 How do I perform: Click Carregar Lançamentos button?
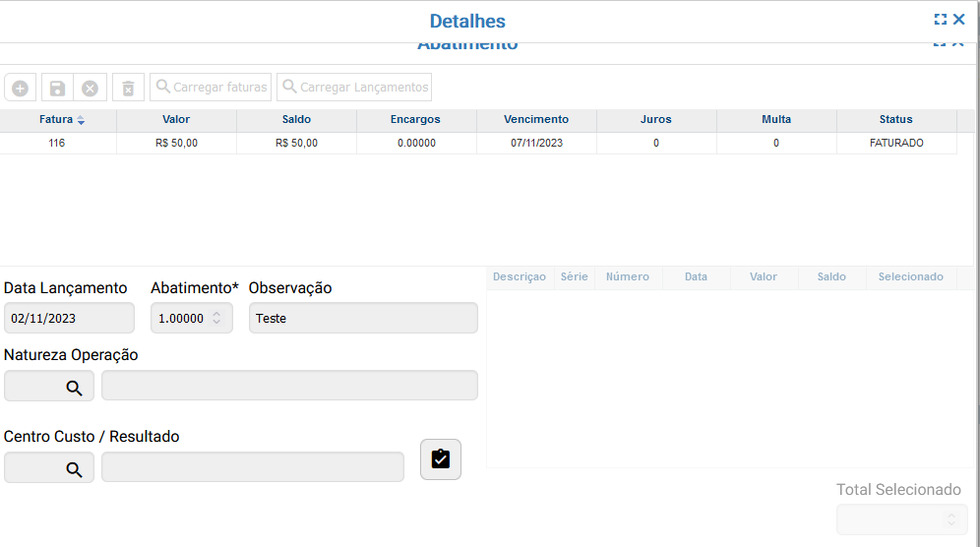click(x=354, y=88)
